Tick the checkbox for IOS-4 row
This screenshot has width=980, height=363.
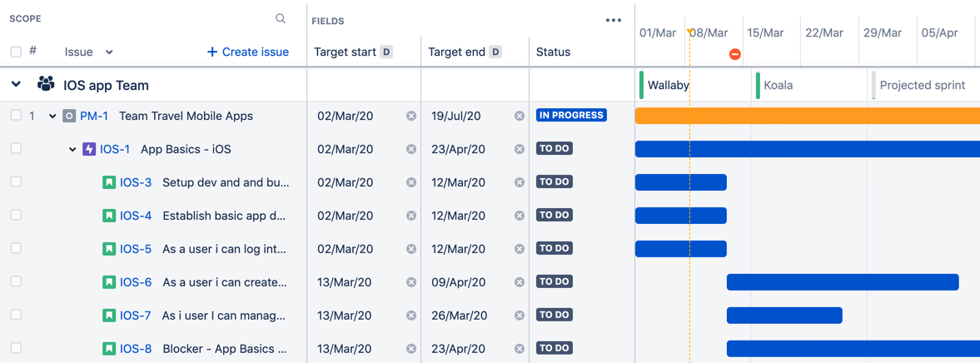tap(17, 214)
